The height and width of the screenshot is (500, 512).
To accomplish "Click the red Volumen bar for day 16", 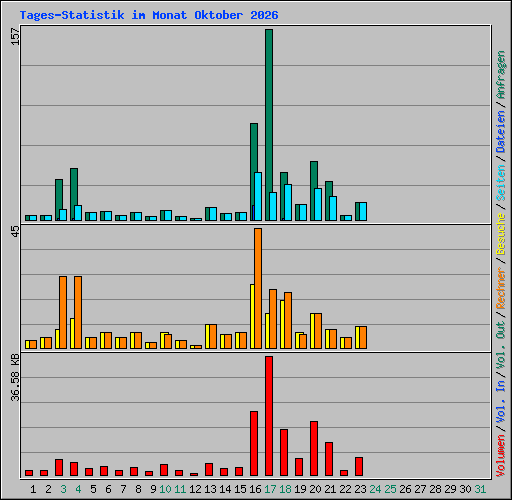I will pyautogui.click(x=254, y=443).
